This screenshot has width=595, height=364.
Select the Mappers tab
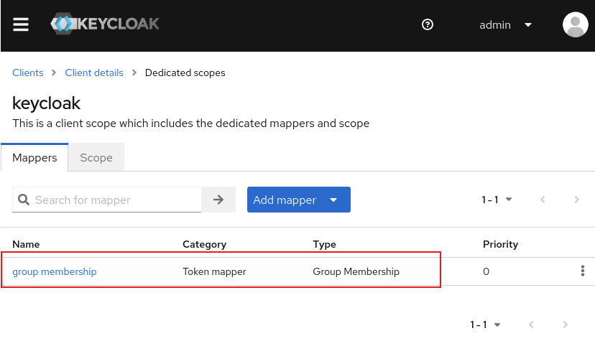pos(34,158)
